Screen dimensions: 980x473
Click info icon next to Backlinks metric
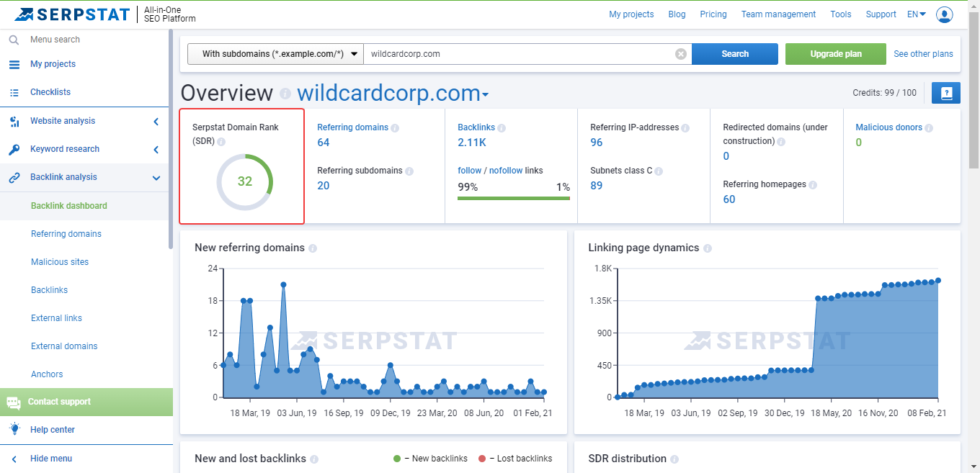pos(502,128)
